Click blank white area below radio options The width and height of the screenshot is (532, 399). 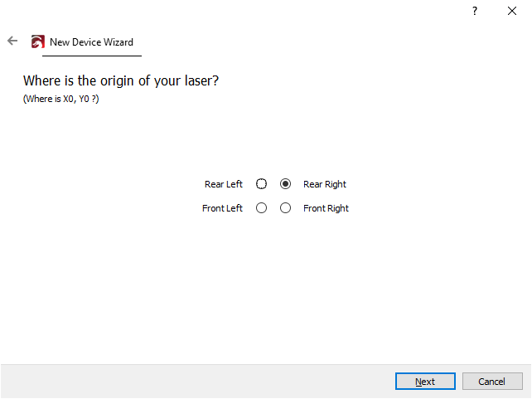pyautogui.click(x=265, y=290)
